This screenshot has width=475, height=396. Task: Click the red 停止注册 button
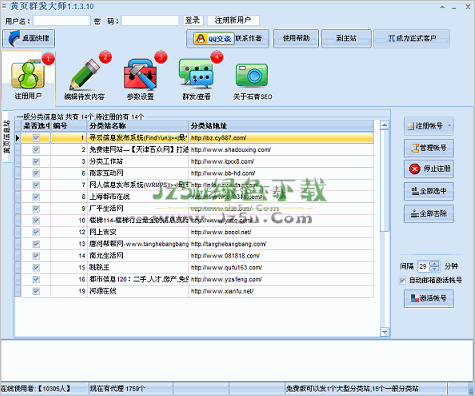(429, 169)
